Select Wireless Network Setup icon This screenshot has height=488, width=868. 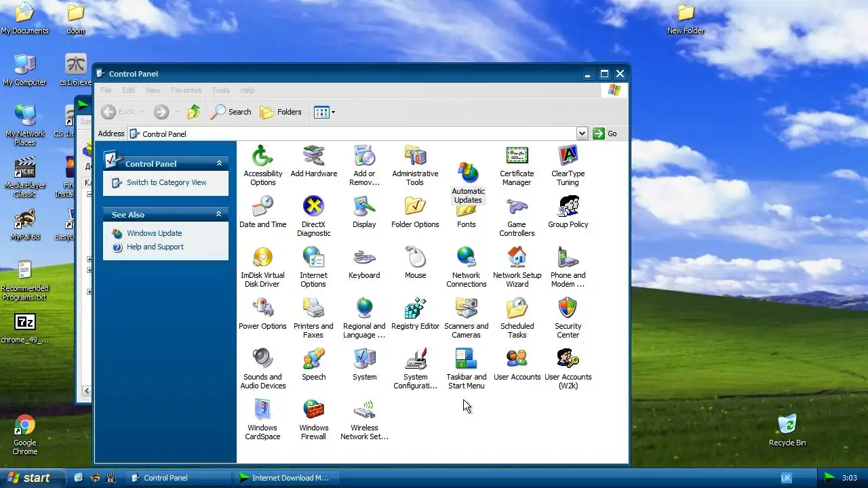[x=364, y=420]
